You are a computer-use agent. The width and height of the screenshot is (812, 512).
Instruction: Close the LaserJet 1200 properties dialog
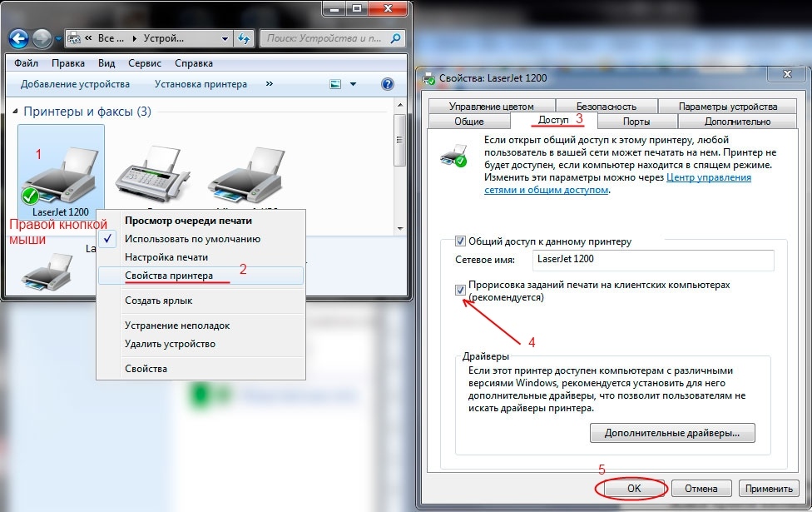[x=787, y=74]
